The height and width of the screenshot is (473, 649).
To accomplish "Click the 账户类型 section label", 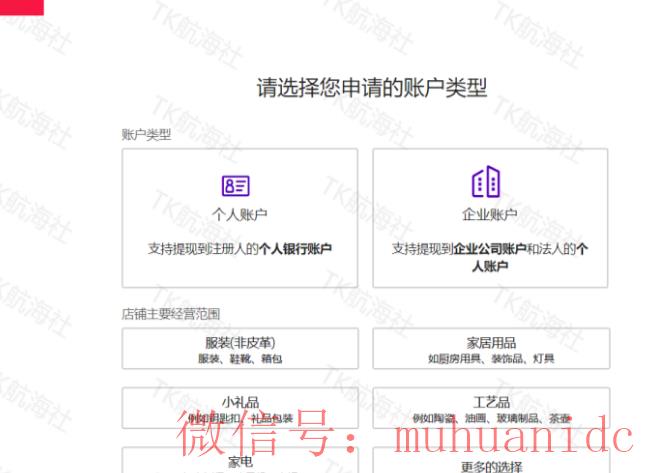I will click(146, 134).
